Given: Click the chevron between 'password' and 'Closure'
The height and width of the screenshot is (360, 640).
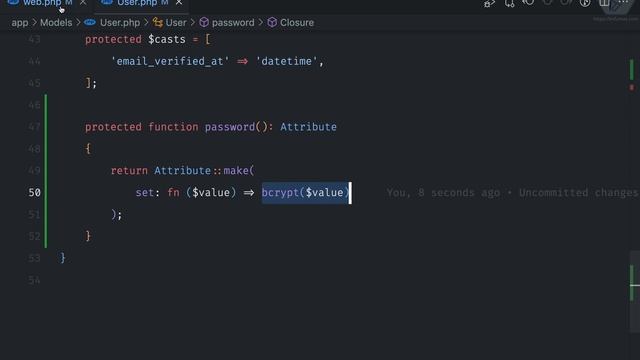Looking at the screenshot, I should click(261, 23).
